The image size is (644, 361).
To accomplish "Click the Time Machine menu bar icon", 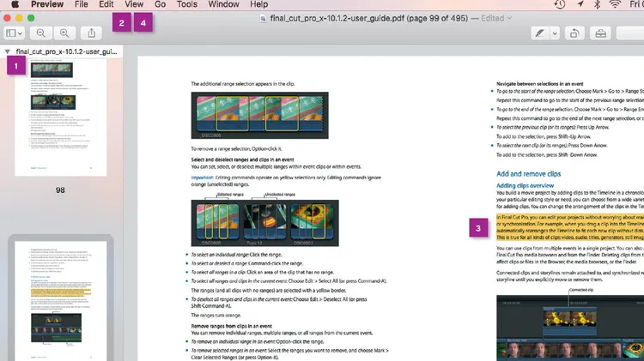I will tap(559, 4).
